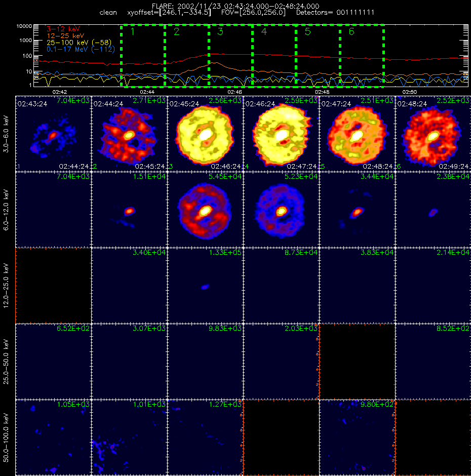Select the yellow 25-100 keV (-58) legend entry
This screenshot has height=476, width=471.
pos(79,43)
